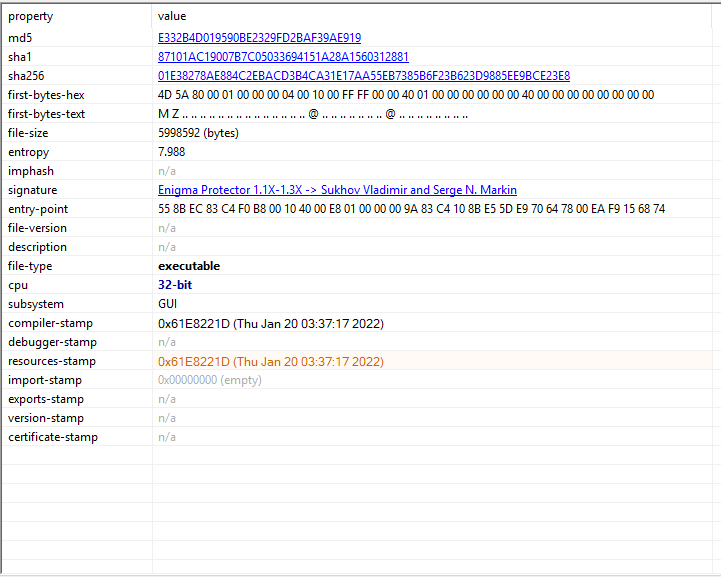Select the '32-bit' cpu value
The image size is (721, 577).
point(175,285)
